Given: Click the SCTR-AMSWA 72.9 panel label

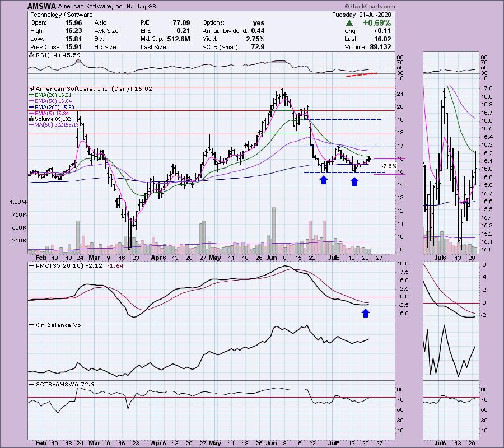Looking at the screenshot, I should [60, 384].
